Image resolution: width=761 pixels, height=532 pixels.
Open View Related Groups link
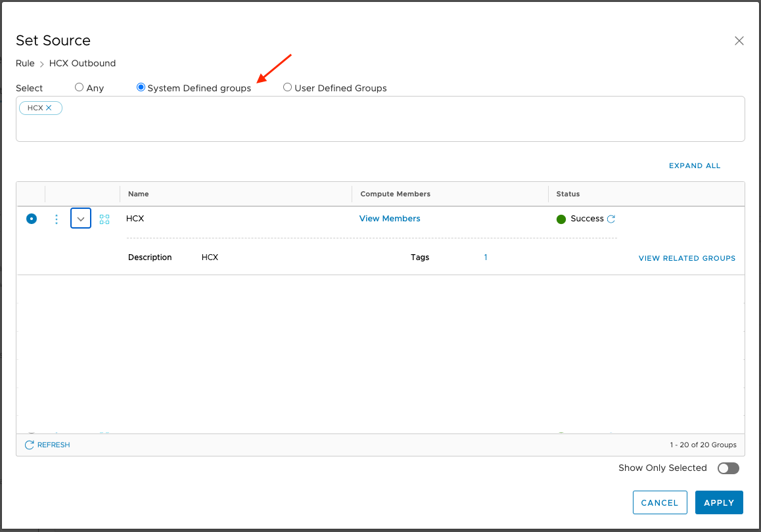coord(687,258)
